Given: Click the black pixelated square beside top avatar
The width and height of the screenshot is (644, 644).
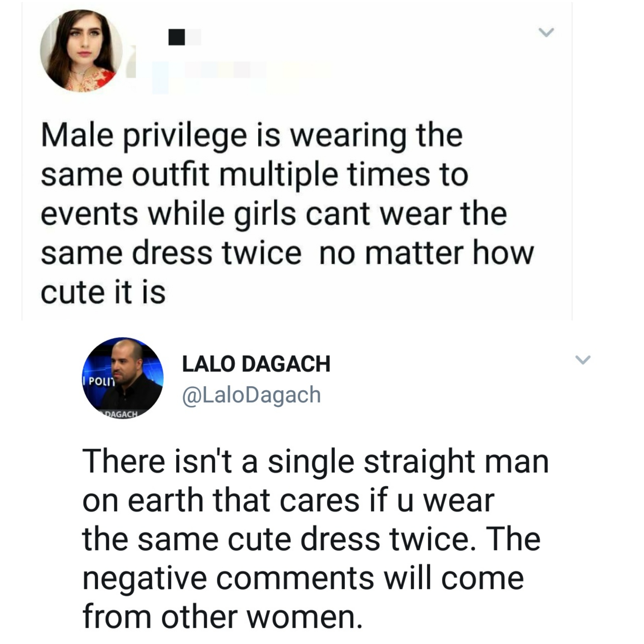Looking at the screenshot, I should (x=176, y=37).
